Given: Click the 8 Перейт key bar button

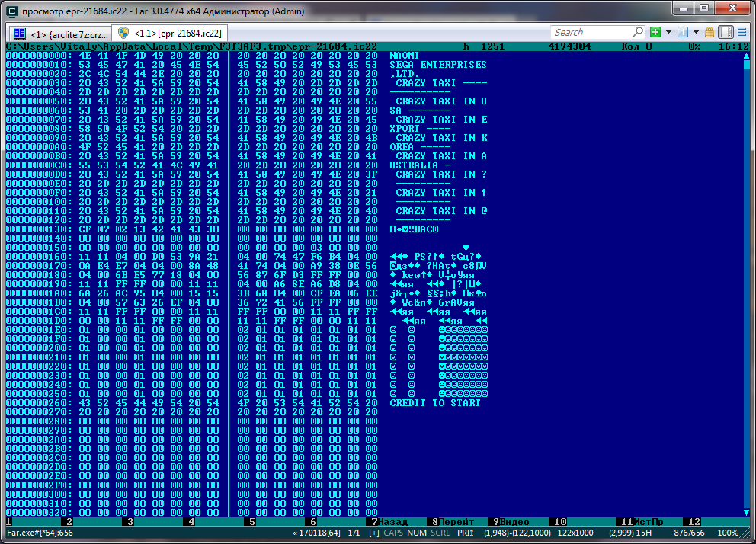Looking at the screenshot, I should (x=453, y=522).
